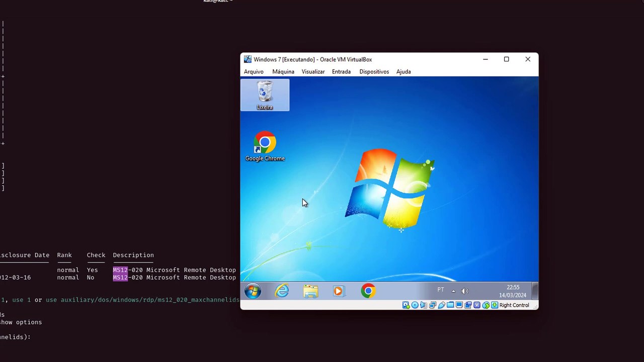
Task: Click the optical disc indicator in VirtualBox status bar
Action: pyautogui.click(x=415, y=305)
